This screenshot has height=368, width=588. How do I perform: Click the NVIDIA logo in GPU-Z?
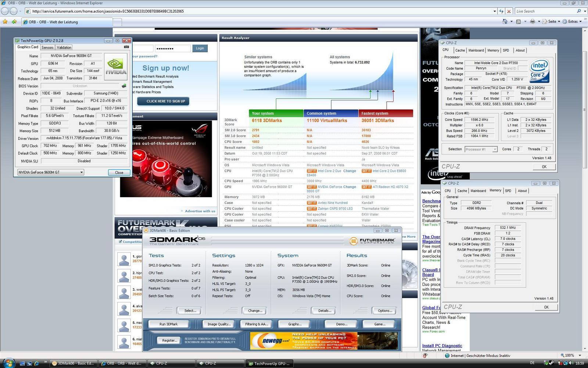(116, 67)
